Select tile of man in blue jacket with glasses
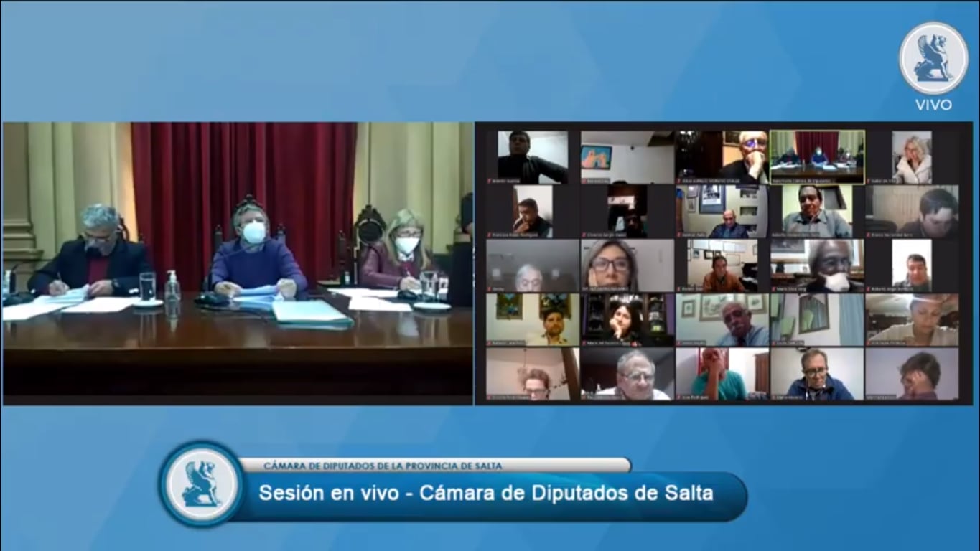 [817, 374]
